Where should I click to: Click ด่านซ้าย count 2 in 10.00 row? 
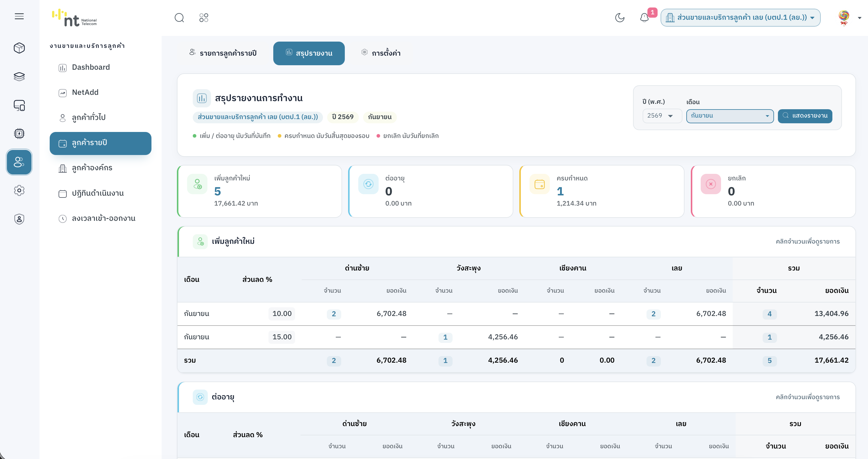pyautogui.click(x=334, y=314)
